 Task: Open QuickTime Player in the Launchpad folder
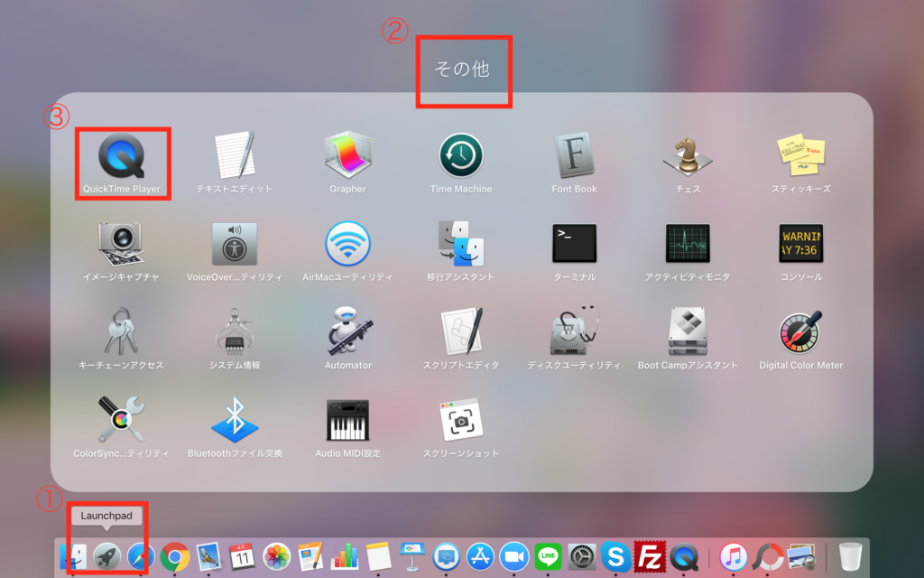122,155
